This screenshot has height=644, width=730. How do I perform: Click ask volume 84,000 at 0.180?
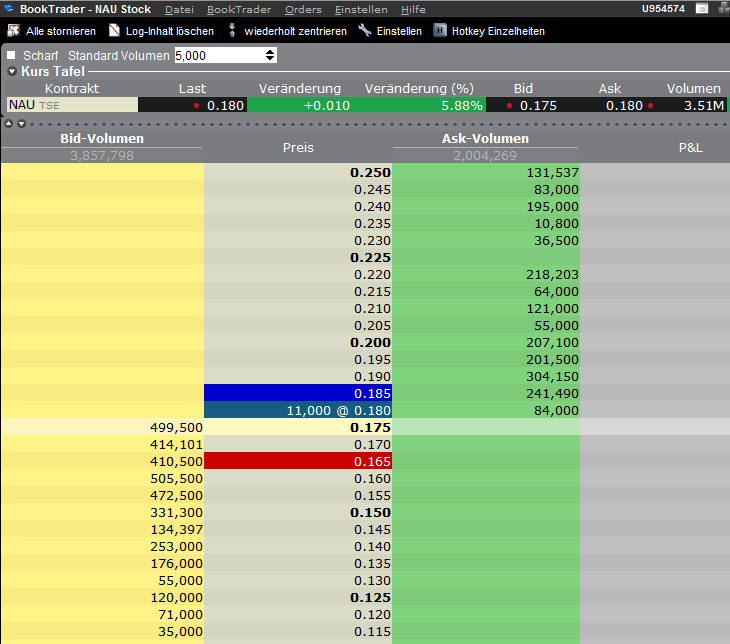tap(556, 410)
